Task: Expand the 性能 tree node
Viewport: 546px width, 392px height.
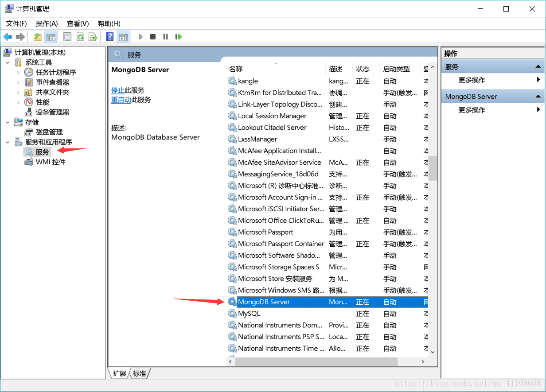Action: pyautogui.click(x=18, y=102)
